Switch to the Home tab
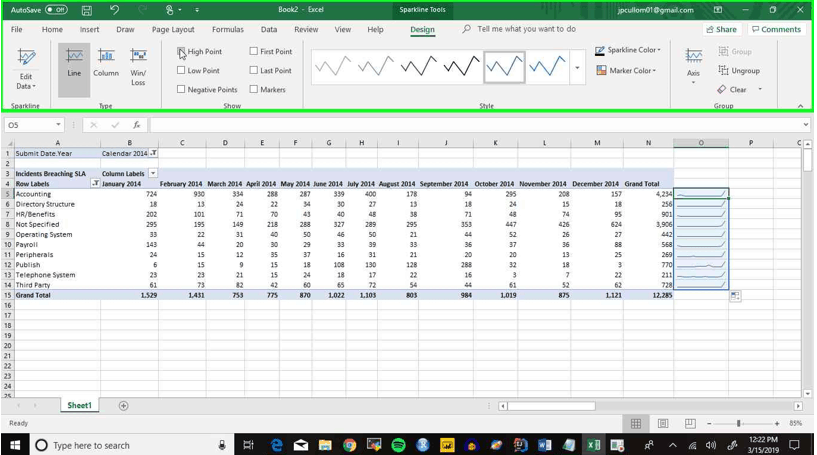Viewport: 817px width, 455px height. click(x=52, y=30)
